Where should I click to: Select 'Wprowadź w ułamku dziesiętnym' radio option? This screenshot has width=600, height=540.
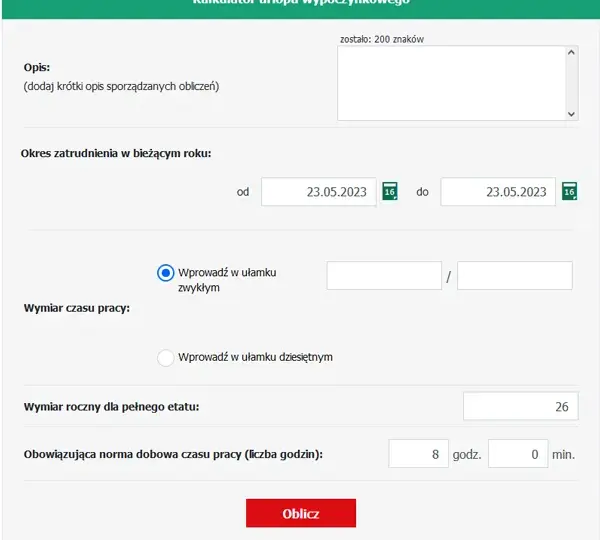coord(166,357)
